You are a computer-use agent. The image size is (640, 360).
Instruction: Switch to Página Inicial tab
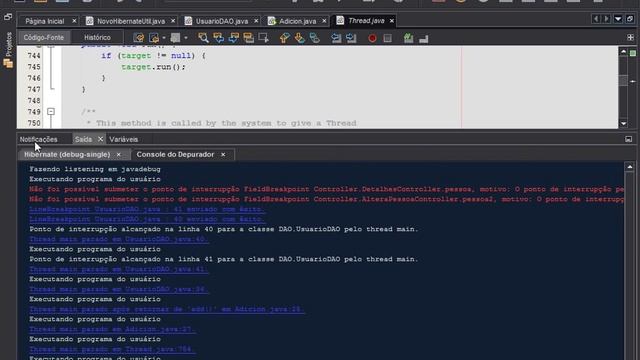(x=44, y=21)
